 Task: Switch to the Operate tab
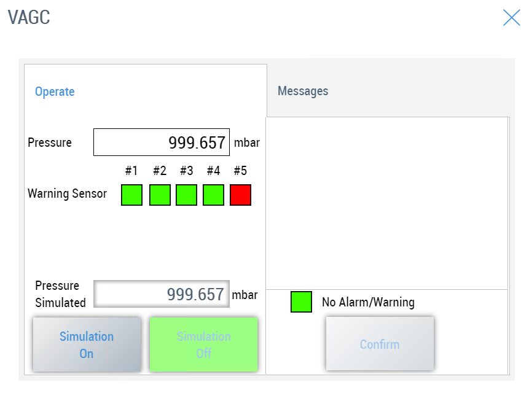(x=55, y=91)
